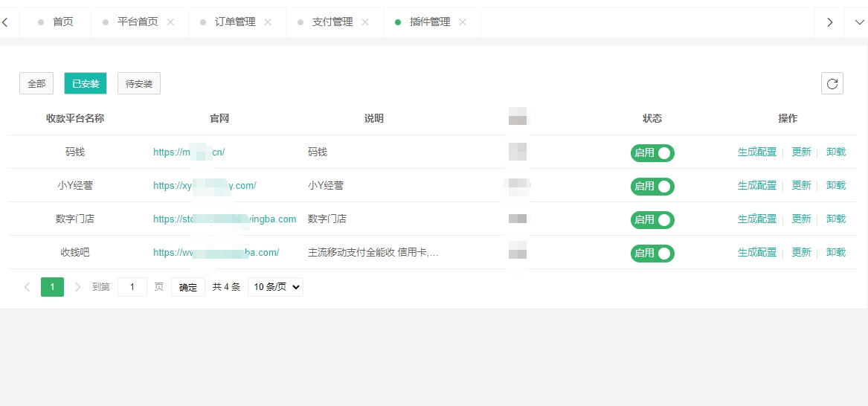Click 卸载 for the 码钱 plugin

point(836,152)
